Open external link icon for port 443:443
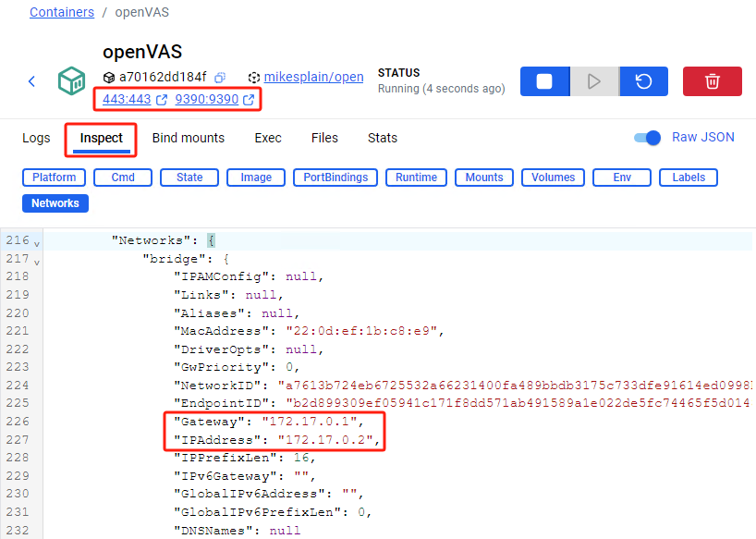Image resolution: width=756 pixels, height=539 pixels. (x=162, y=99)
